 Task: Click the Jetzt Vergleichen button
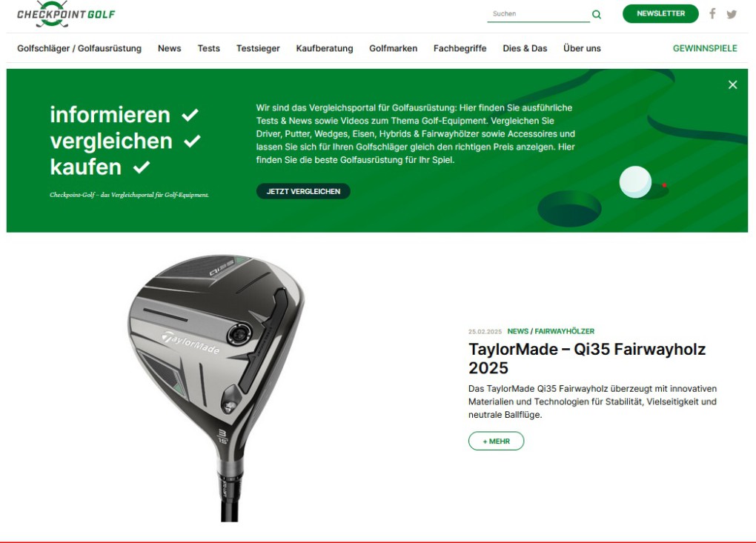click(x=303, y=191)
